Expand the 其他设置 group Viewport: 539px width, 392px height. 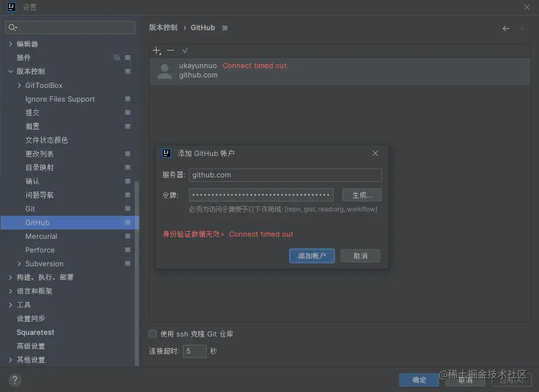tap(10, 360)
